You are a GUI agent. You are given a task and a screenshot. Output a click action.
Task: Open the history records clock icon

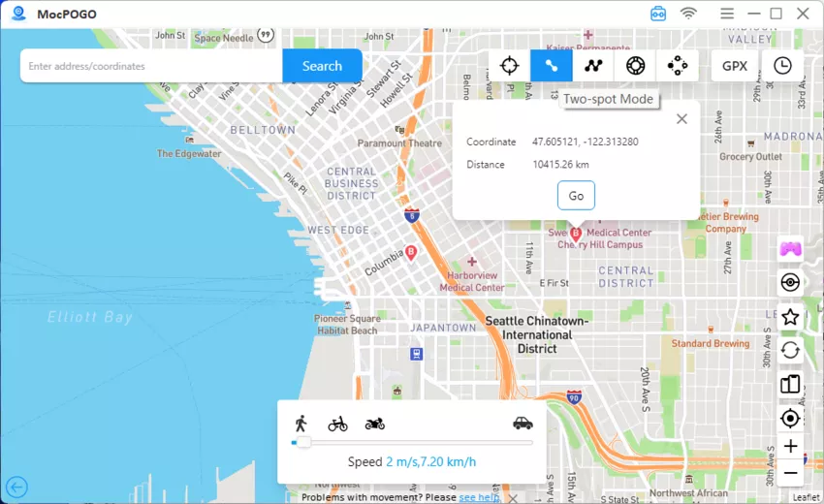tap(781, 66)
